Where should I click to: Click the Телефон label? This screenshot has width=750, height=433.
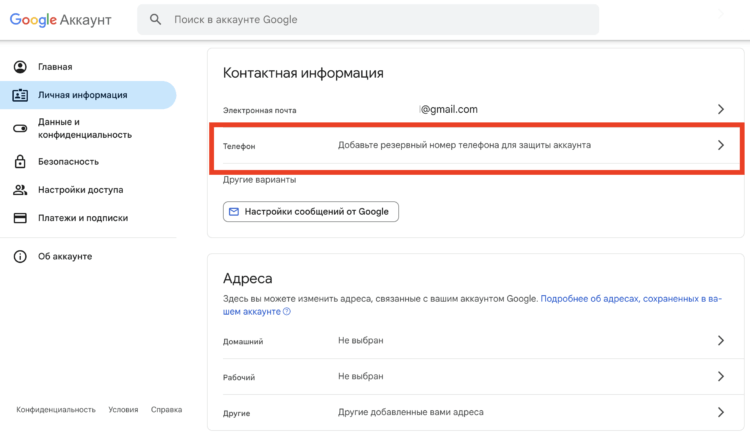(x=239, y=146)
